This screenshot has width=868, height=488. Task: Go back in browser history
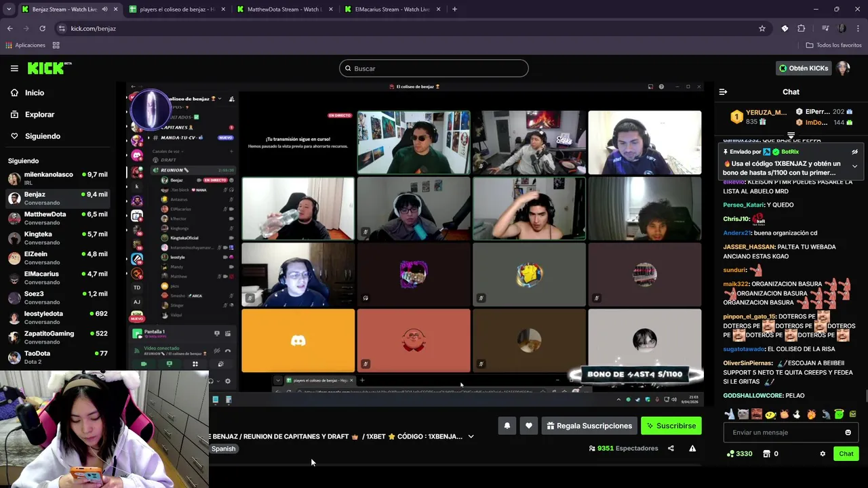click(9, 28)
